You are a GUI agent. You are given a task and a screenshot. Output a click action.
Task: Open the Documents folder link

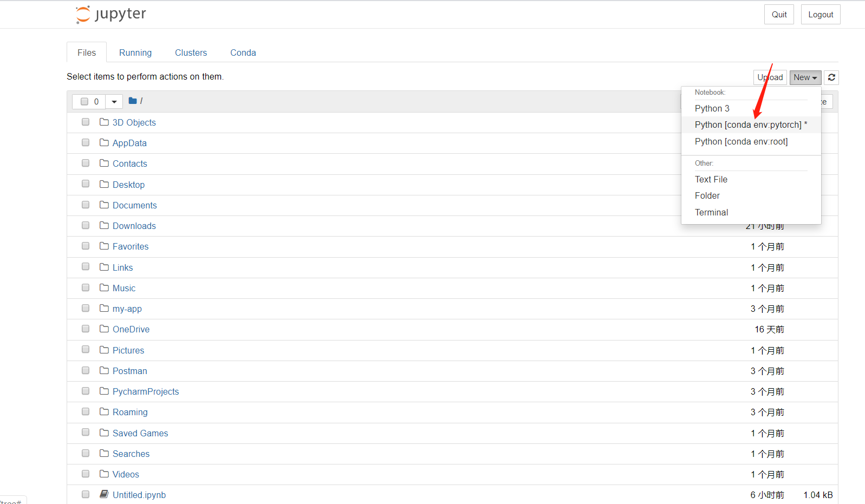[x=134, y=205]
